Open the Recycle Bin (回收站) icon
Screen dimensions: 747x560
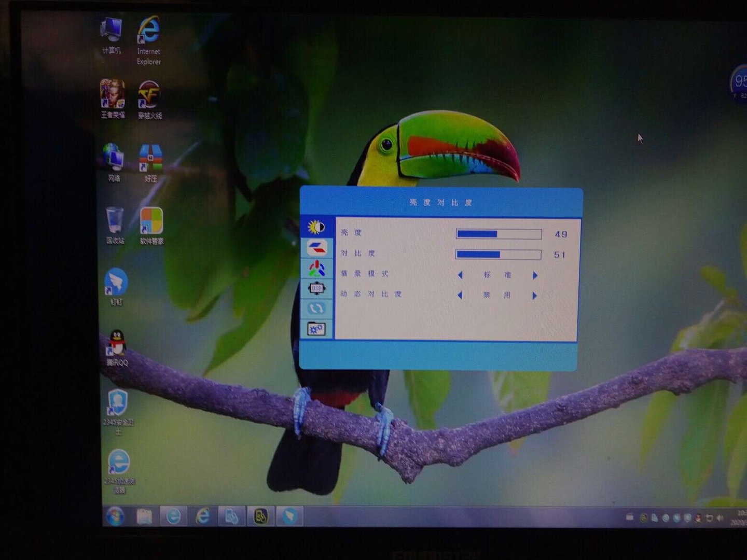point(115,224)
